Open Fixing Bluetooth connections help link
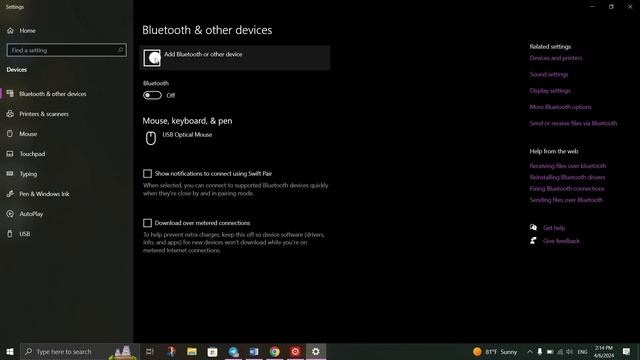 point(567,189)
